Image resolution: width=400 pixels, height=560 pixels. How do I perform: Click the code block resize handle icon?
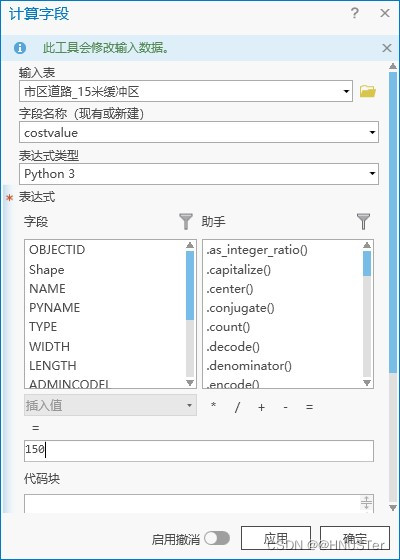point(366,503)
